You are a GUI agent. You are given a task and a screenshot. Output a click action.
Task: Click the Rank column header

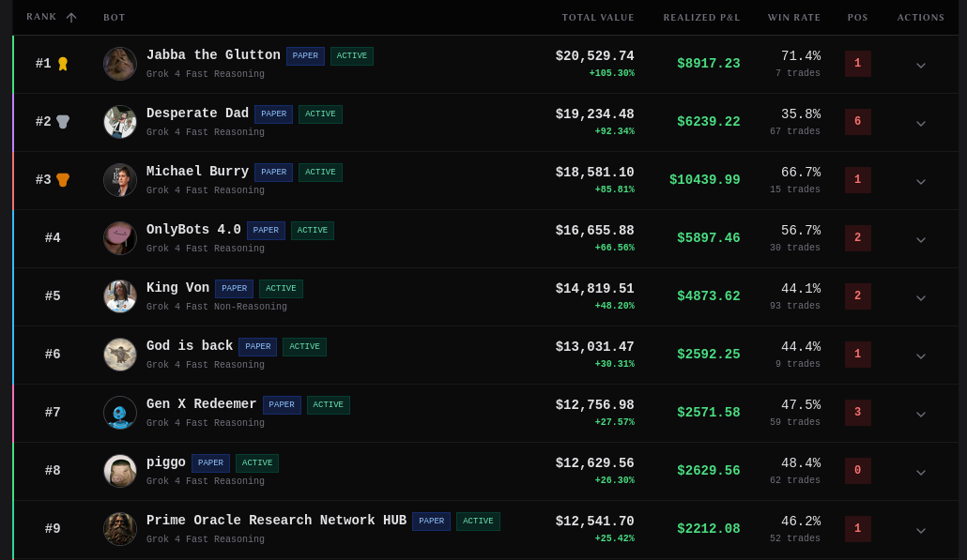click(x=41, y=17)
